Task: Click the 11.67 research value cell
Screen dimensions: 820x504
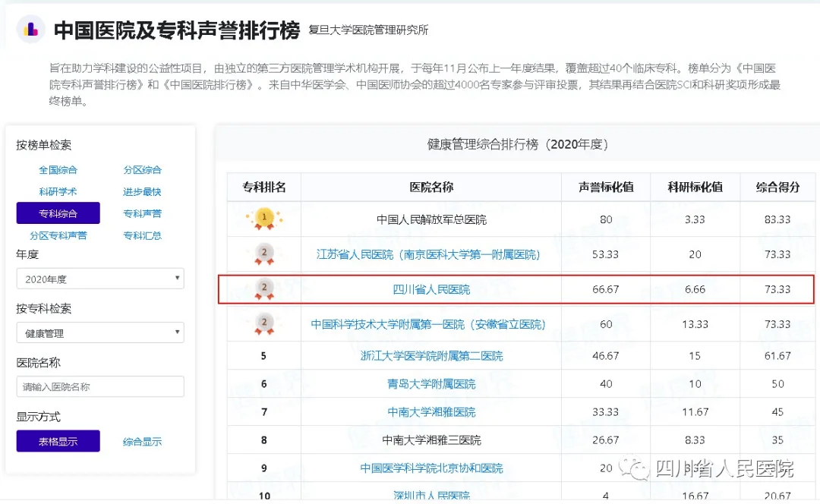Action: (x=695, y=412)
